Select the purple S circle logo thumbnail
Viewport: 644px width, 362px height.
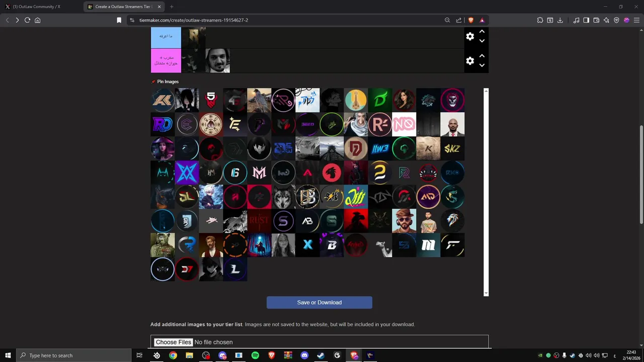283,221
